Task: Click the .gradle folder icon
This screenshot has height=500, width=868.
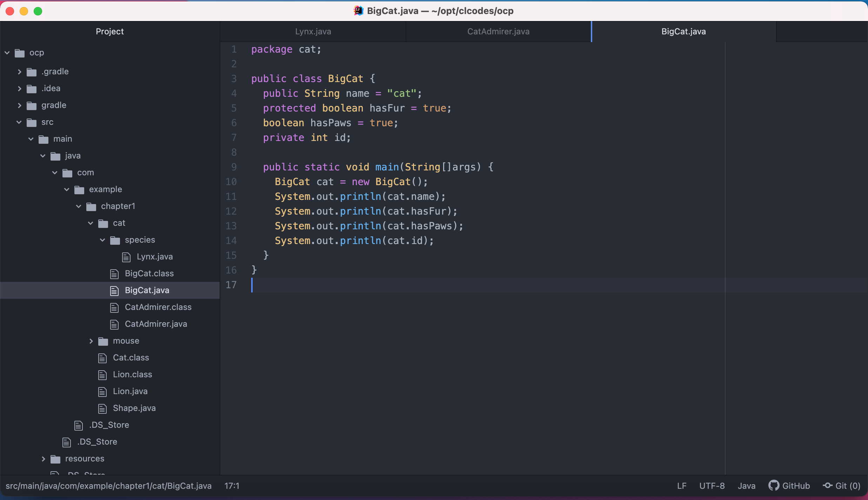Action: (x=32, y=72)
